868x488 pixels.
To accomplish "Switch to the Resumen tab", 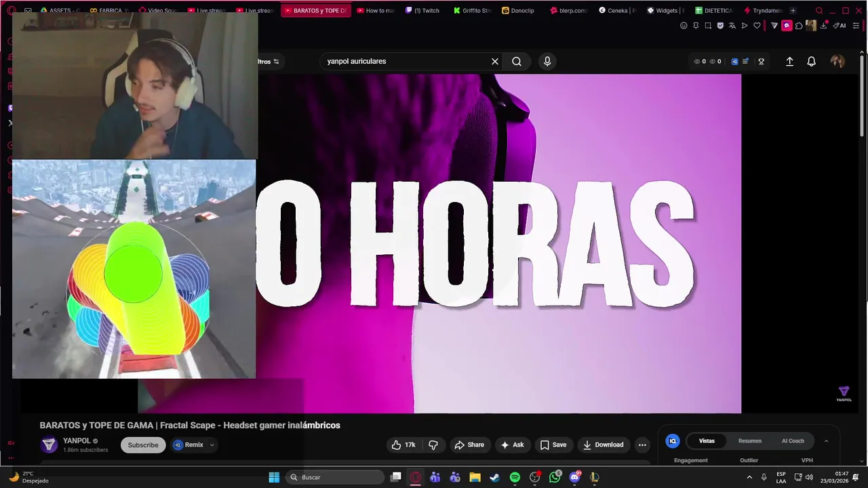I will [x=750, y=441].
